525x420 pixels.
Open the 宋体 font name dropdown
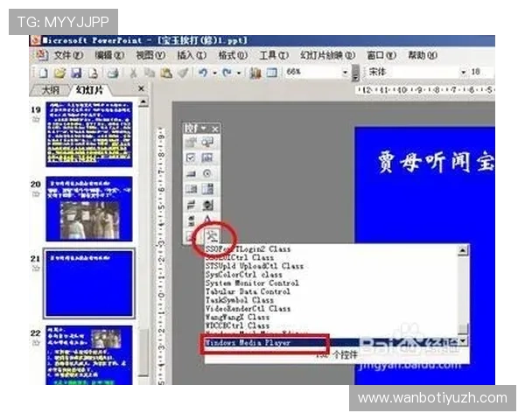pyautogui.click(x=464, y=73)
